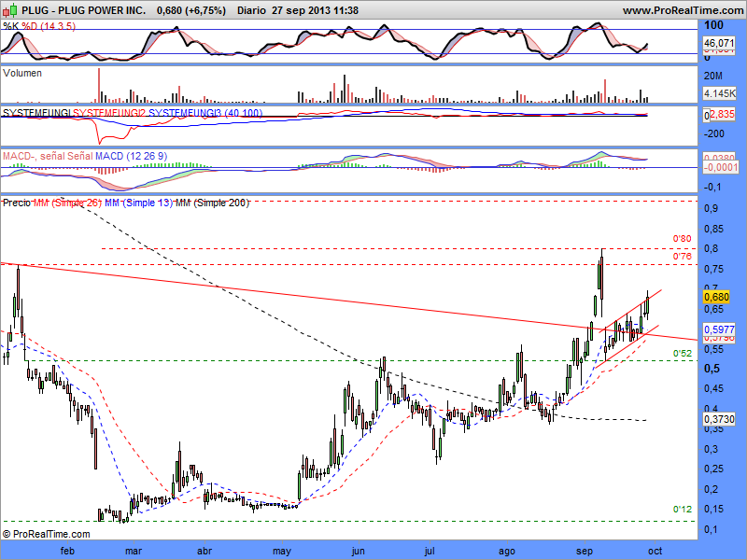This screenshot has width=747, height=560.
Task: Select the 'Volumen' panel label
Action: coord(21,73)
